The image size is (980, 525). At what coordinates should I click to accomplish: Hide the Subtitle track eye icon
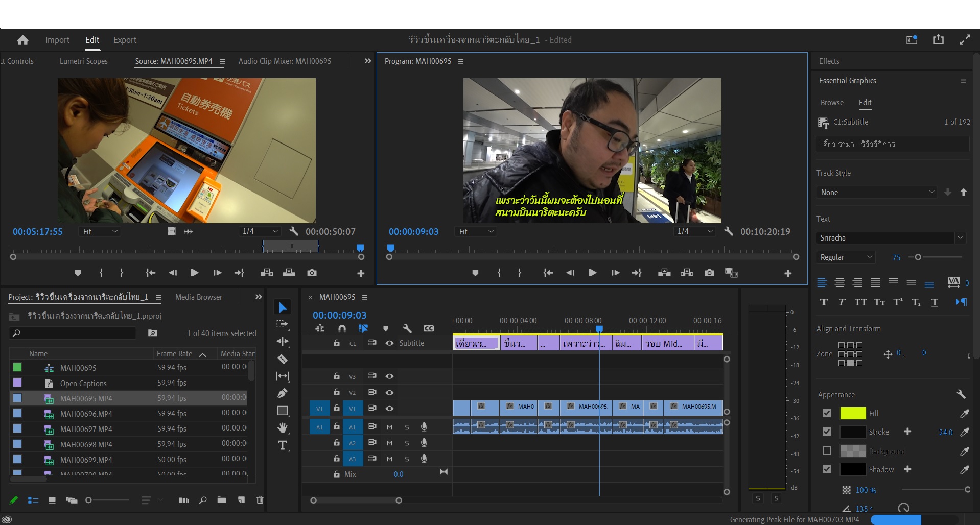(389, 343)
